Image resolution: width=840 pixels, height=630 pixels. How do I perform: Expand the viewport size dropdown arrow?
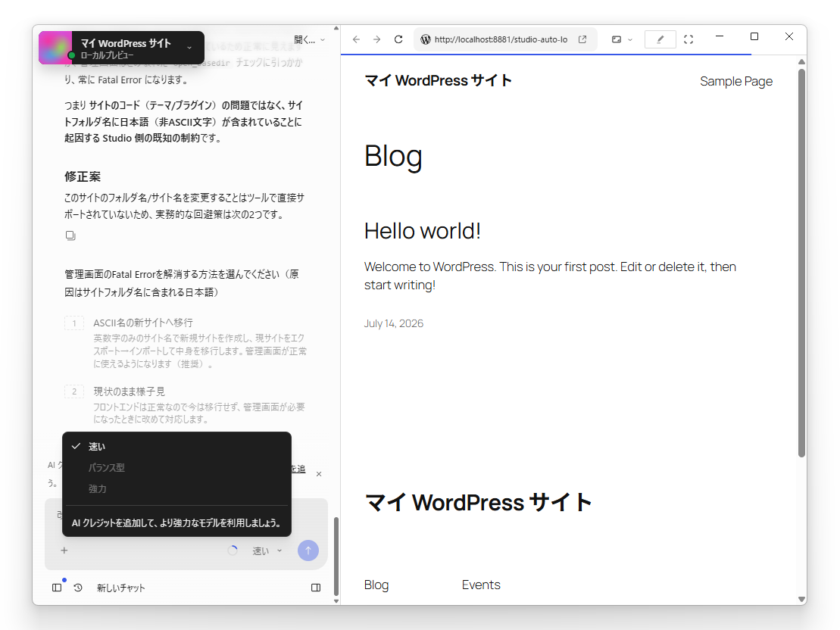[x=630, y=40]
